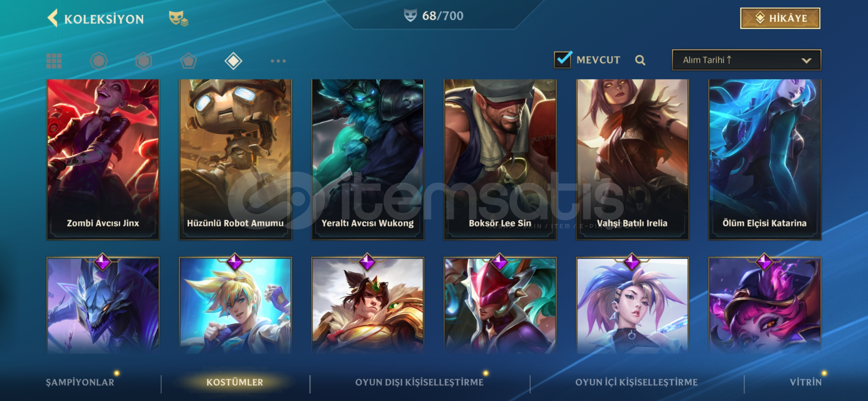The image size is (868, 401).
Task: Select the first circular rarity filter icon
Action: (x=99, y=61)
